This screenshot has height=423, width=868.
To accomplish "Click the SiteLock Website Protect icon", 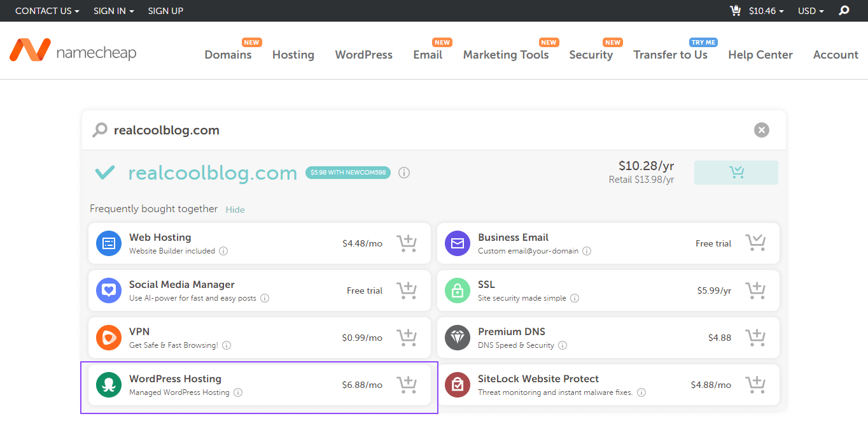I will tap(458, 385).
